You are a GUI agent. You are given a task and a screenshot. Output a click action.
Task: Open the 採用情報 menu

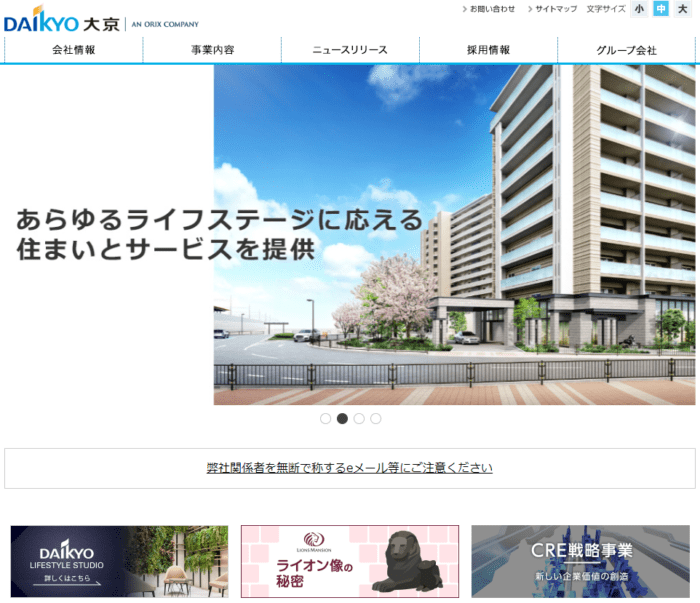pyautogui.click(x=488, y=50)
